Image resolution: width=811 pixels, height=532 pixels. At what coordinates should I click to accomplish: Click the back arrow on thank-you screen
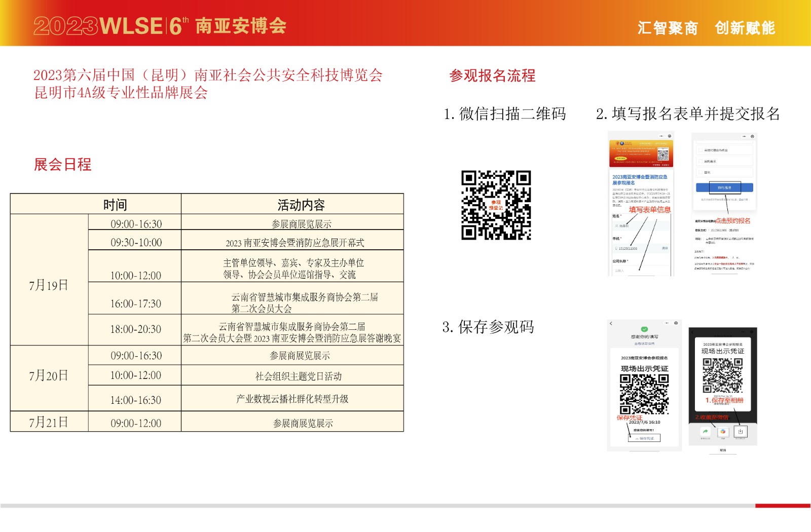pyautogui.click(x=611, y=323)
